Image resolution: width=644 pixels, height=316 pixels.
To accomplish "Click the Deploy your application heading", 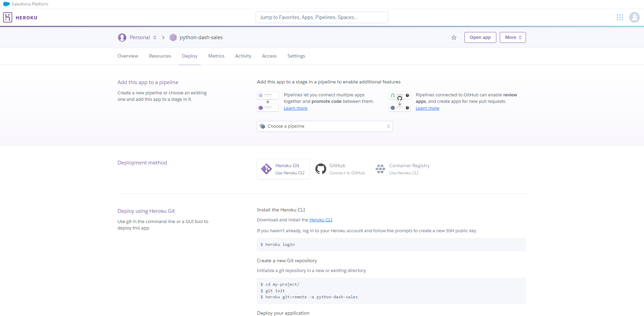I will (x=283, y=313).
